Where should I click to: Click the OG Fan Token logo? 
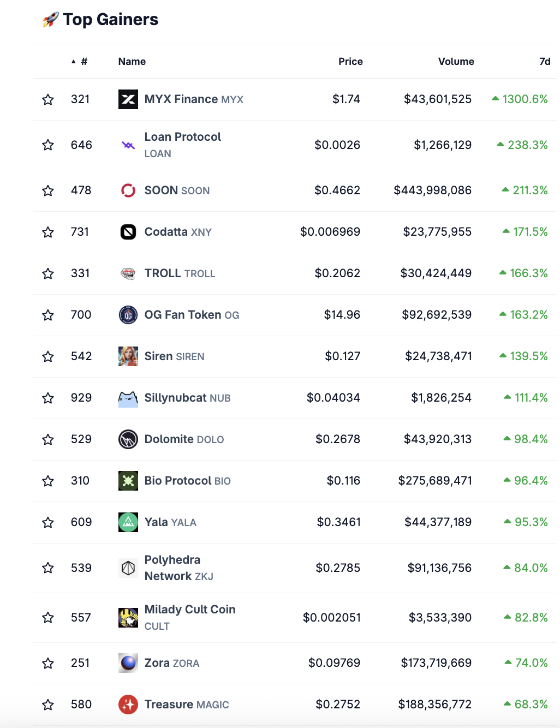click(x=128, y=315)
